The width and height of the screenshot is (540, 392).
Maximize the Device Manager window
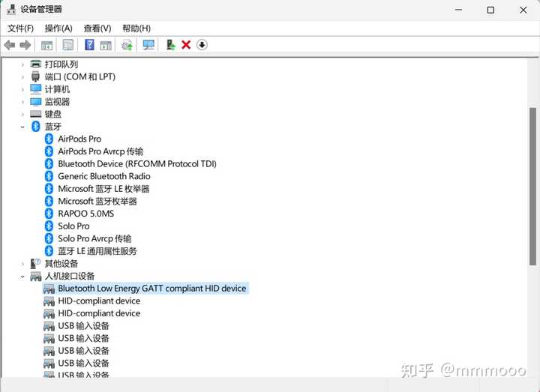[x=490, y=10]
